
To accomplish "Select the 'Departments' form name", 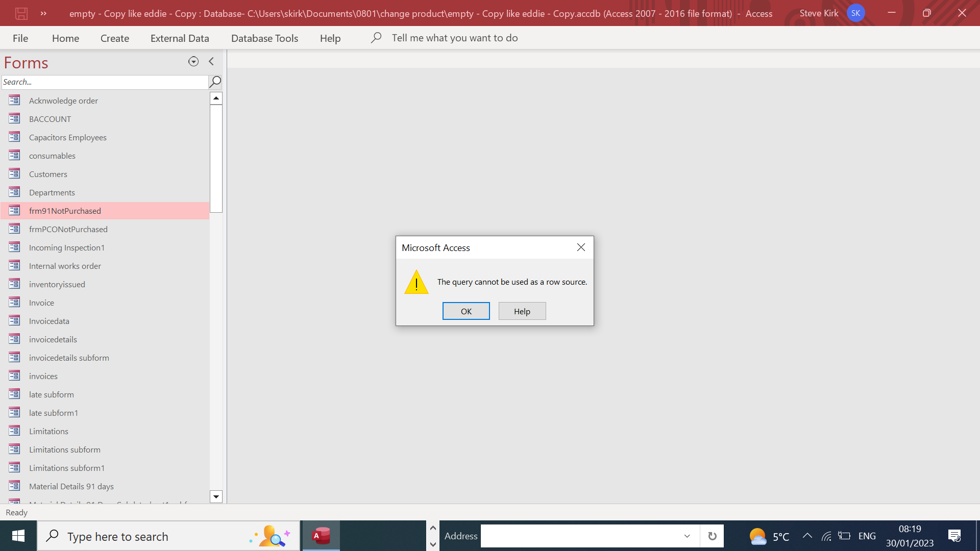I will [52, 192].
